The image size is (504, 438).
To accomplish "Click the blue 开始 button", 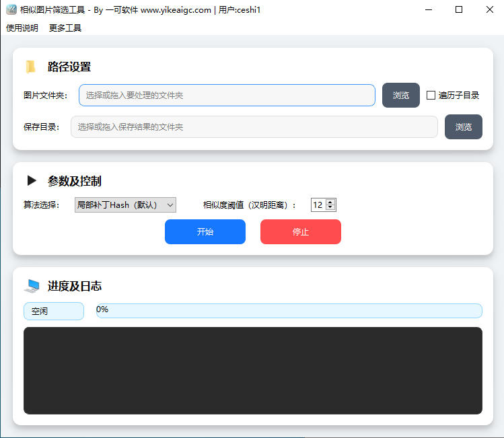I will coord(205,231).
